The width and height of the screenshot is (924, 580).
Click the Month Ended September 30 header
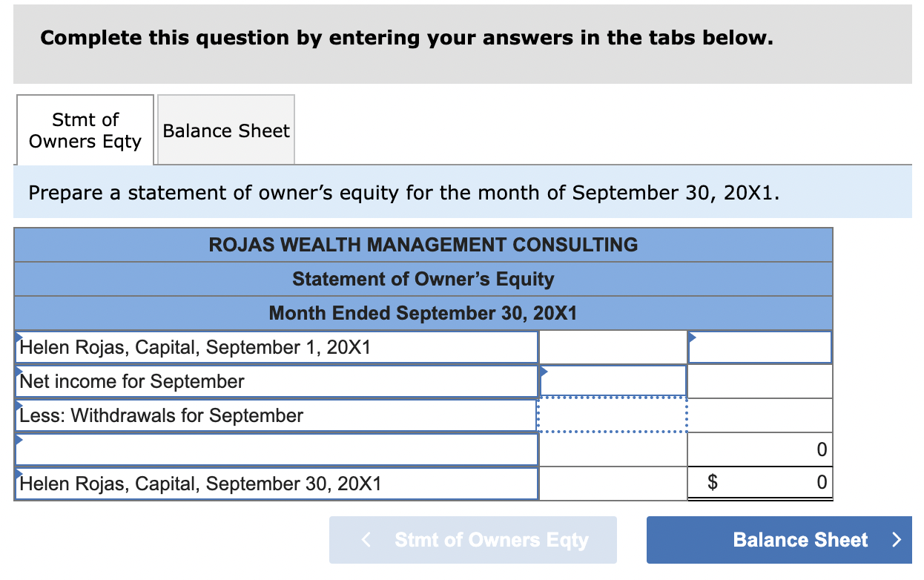pyautogui.click(x=423, y=313)
